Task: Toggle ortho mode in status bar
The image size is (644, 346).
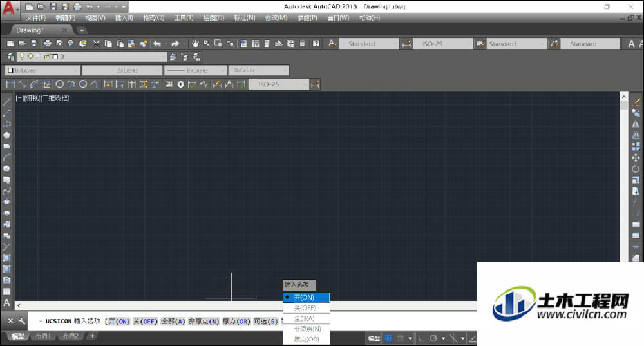Action: click(421, 338)
